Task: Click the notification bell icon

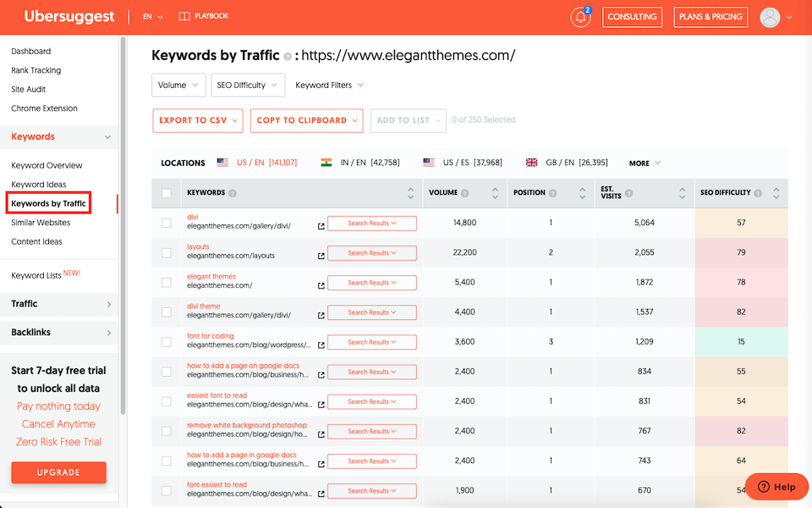Action: pyautogui.click(x=580, y=17)
